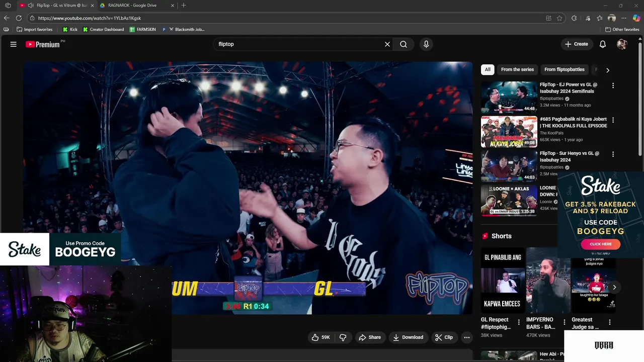Viewport: 644px width, 362px height.
Task: Open the IMPYERNO BARS short thumbnail
Action: click(x=548, y=280)
